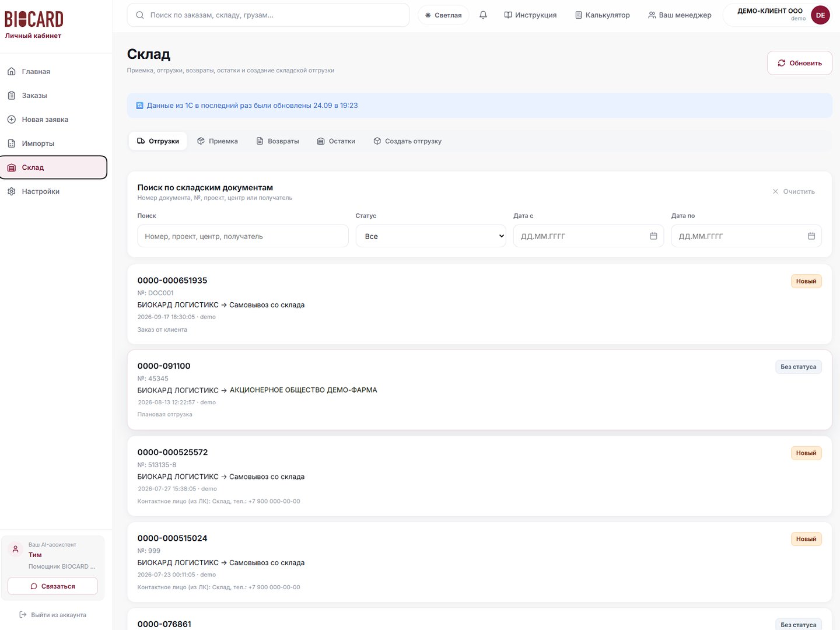Screen dimensions: 840x630
Task: Navigate to Импорты section
Action: tap(54, 143)
